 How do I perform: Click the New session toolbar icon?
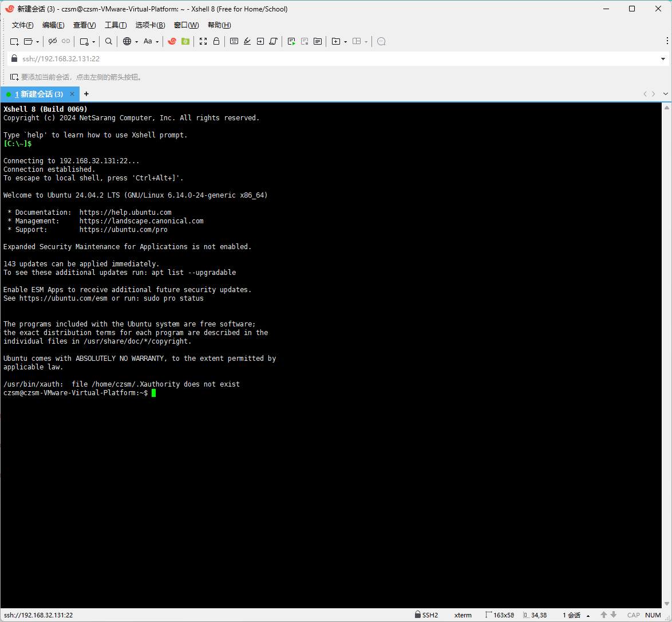click(x=14, y=42)
